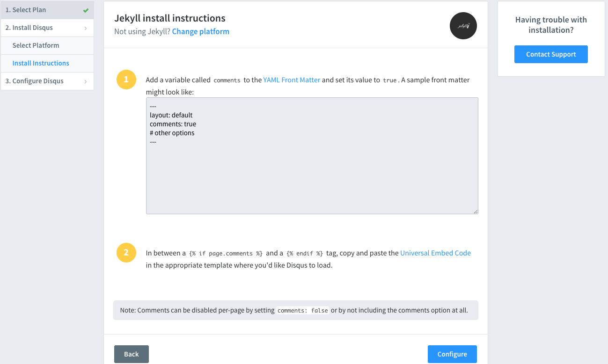Open the Configure Disqus step
Viewport: 608px width, 364px height.
[x=47, y=81]
